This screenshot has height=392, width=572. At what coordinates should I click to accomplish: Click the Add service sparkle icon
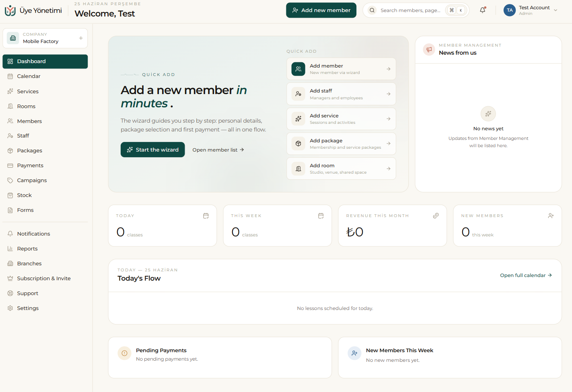click(x=298, y=119)
